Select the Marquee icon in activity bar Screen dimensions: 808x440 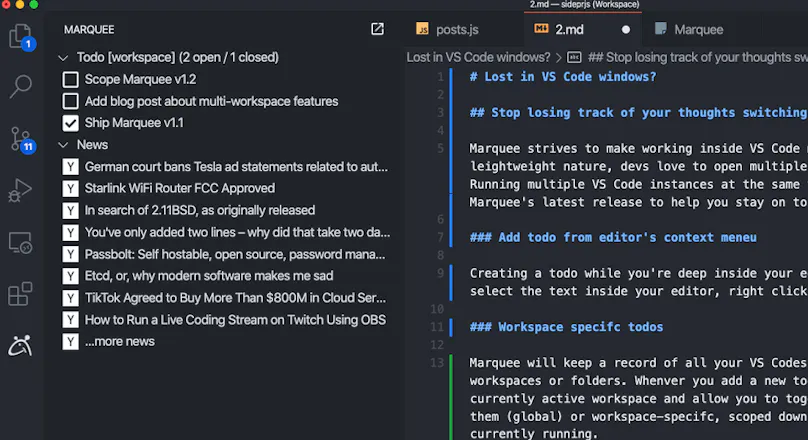pos(21,345)
